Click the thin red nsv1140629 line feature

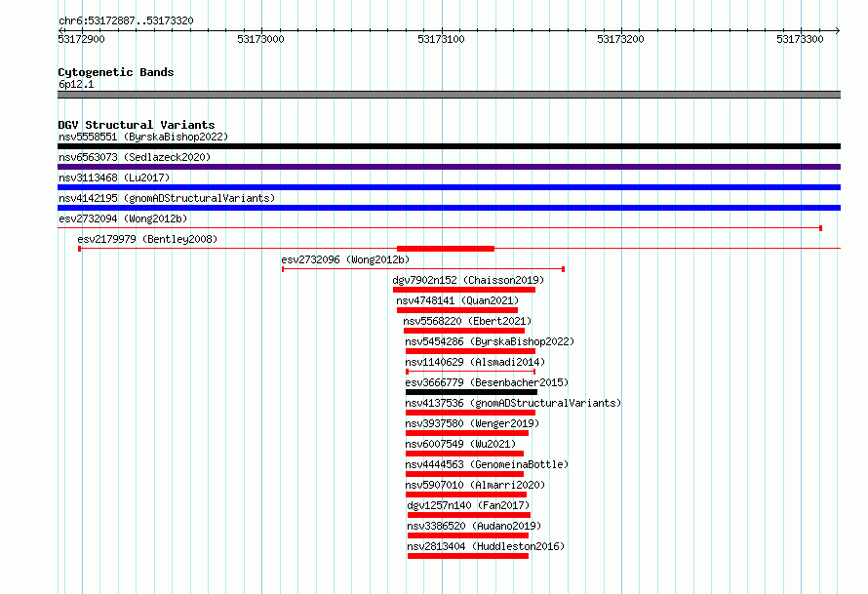470,372
